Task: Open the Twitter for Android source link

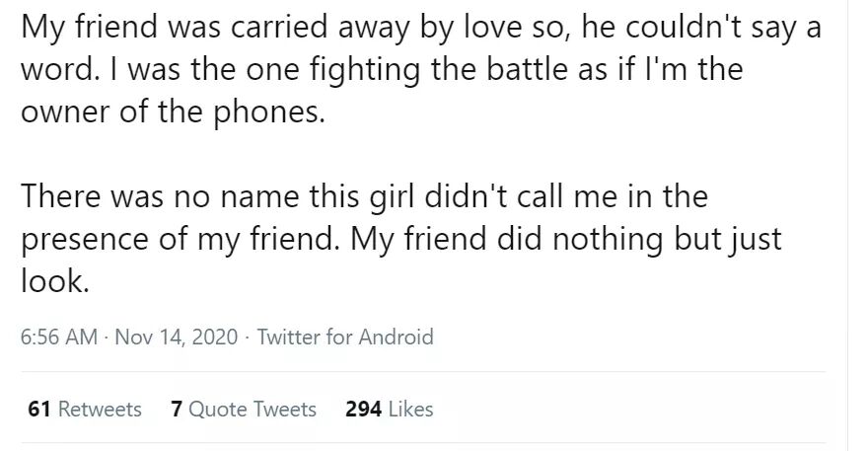Action: click(x=344, y=337)
